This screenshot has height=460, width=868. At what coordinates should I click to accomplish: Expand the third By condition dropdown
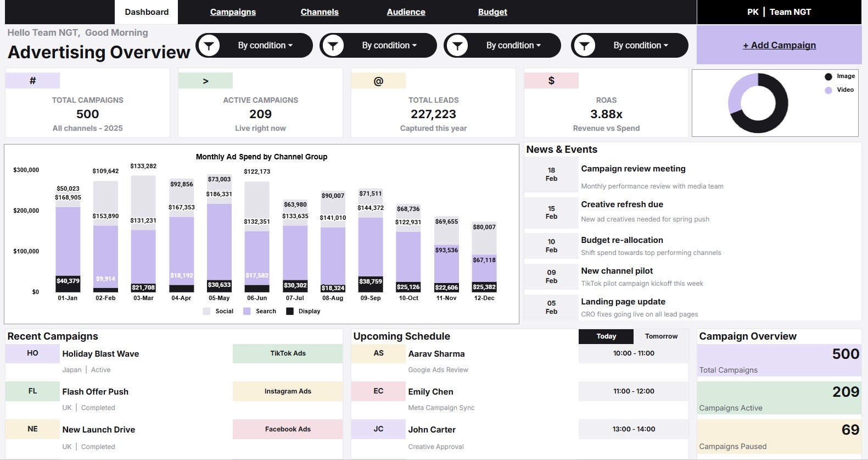tap(513, 46)
